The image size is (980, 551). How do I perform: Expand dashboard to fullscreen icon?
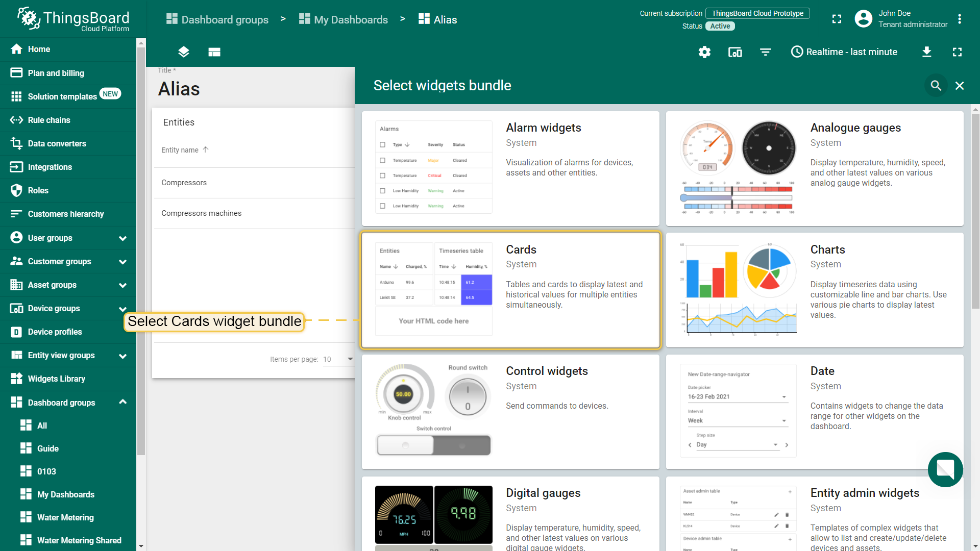pyautogui.click(x=957, y=52)
